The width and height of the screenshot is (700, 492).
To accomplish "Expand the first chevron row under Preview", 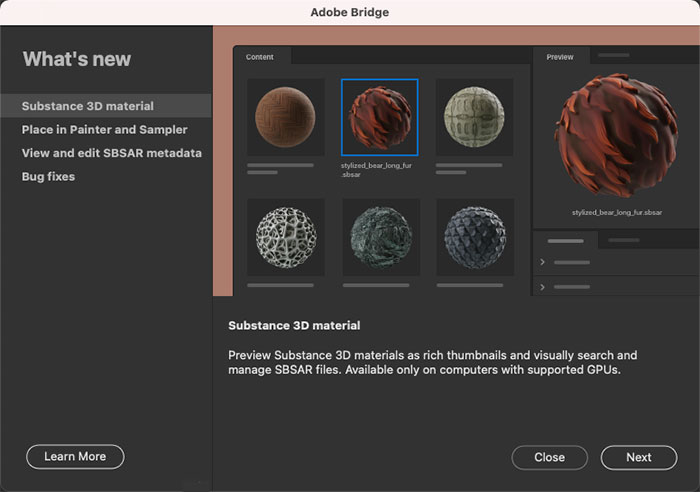I will tap(542, 262).
